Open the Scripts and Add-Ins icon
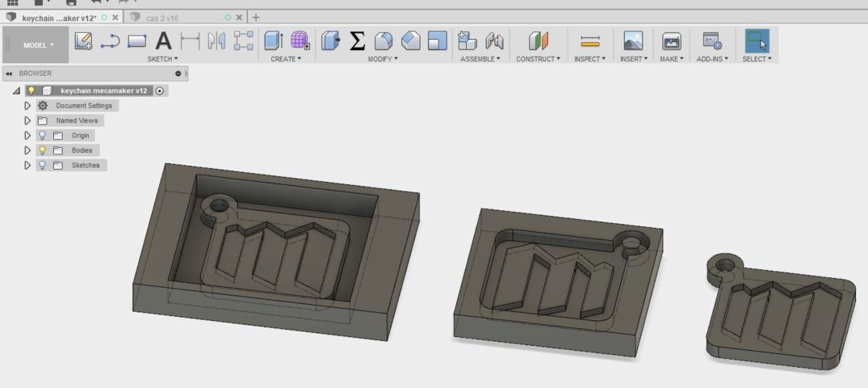Image resolution: width=868 pixels, height=388 pixels. [712, 41]
